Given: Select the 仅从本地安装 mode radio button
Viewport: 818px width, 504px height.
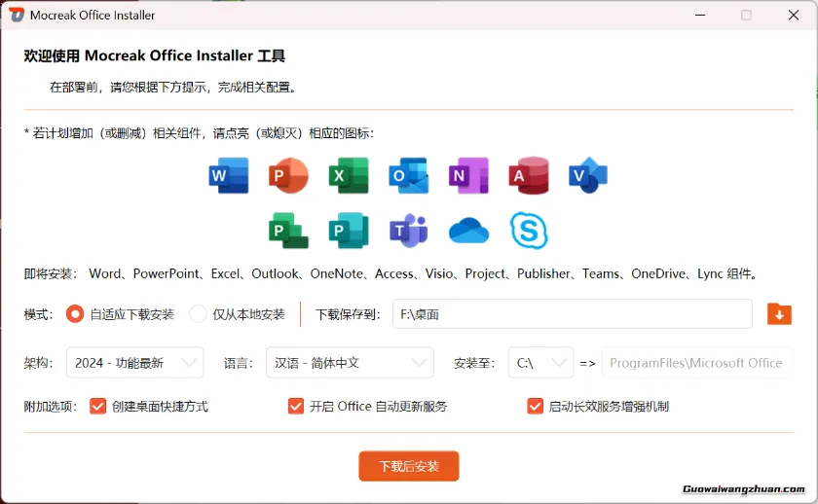Looking at the screenshot, I should (x=198, y=313).
